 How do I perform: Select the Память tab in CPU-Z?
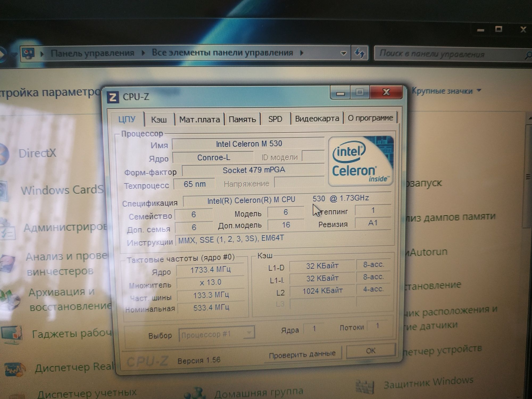242,119
